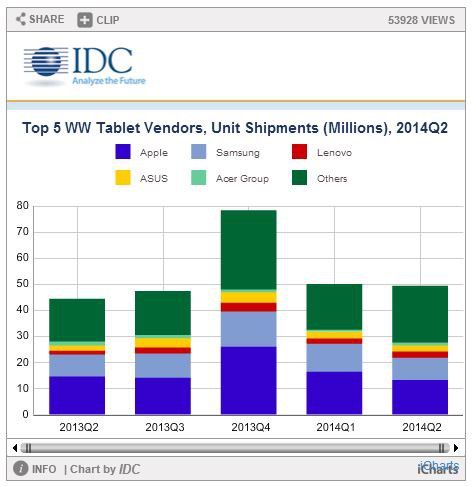Click the 2014Q1 axis label
Viewport: 475px width, 487px height.
(336, 427)
